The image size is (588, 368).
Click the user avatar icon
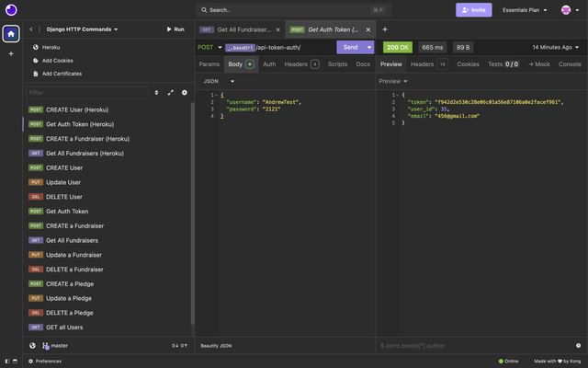coord(566,10)
